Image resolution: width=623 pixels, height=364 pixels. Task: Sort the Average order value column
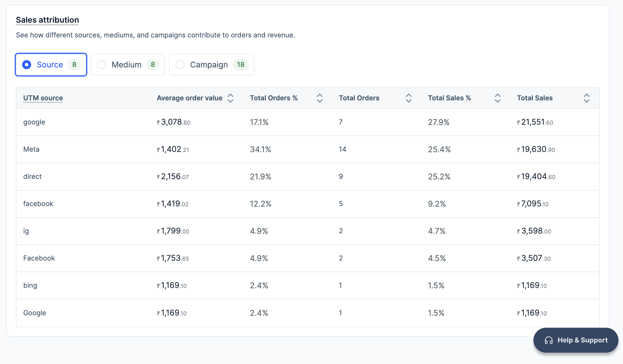(x=231, y=98)
